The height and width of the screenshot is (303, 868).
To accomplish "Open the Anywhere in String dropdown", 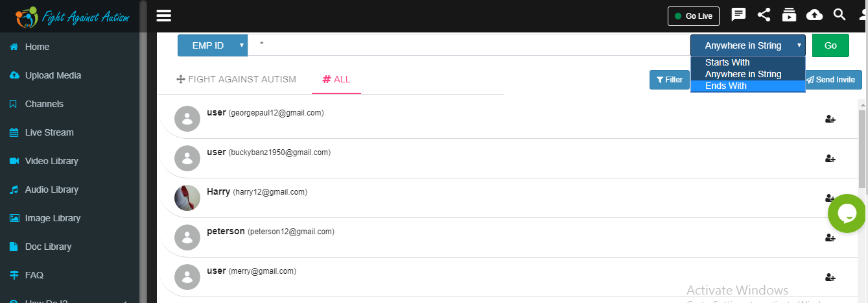I will click(748, 45).
